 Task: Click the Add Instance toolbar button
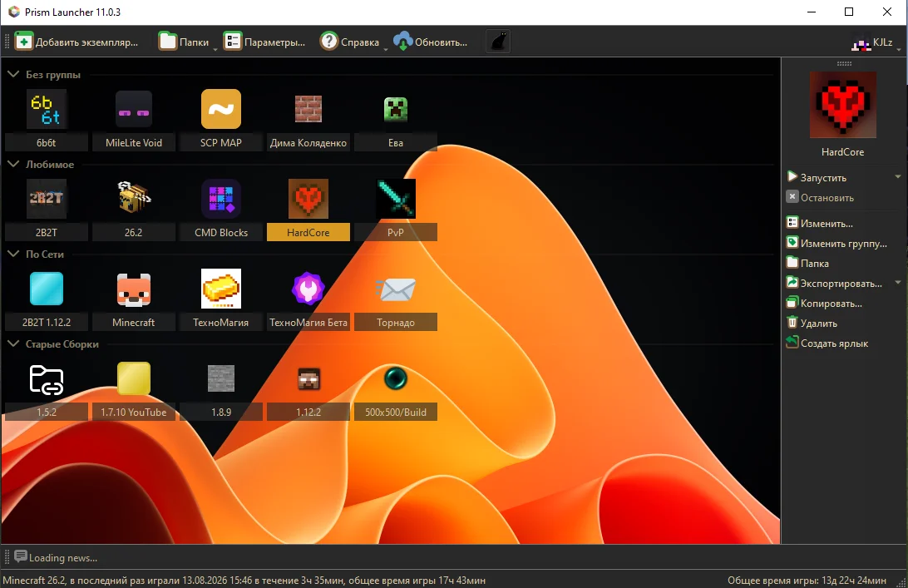(76, 42)
